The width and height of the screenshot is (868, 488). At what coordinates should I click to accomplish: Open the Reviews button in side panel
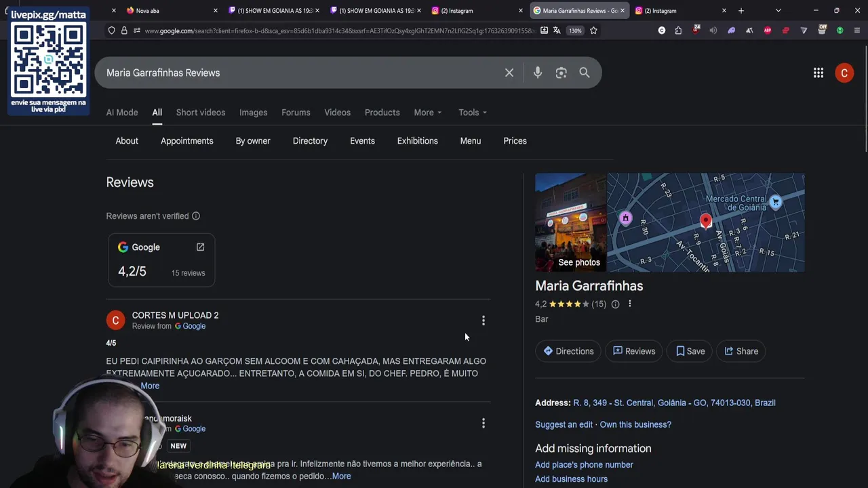(x=634, y=351)
